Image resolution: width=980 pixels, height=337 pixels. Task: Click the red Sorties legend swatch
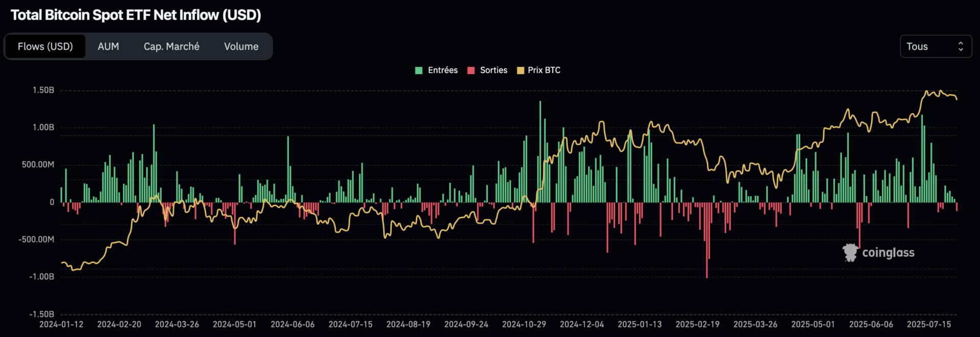[x=471, y=70]
